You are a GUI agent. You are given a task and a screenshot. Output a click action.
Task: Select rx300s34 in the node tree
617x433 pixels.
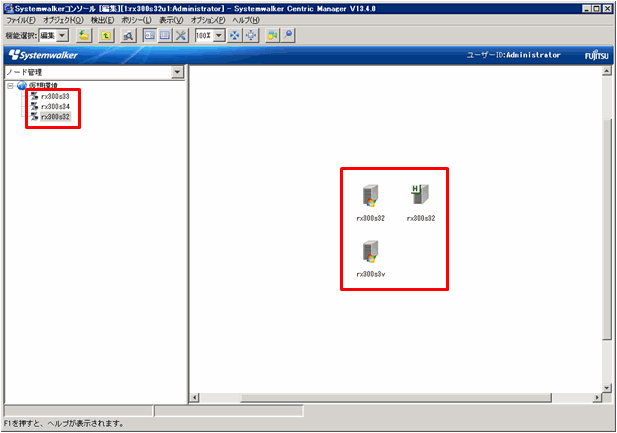point(55,106)
